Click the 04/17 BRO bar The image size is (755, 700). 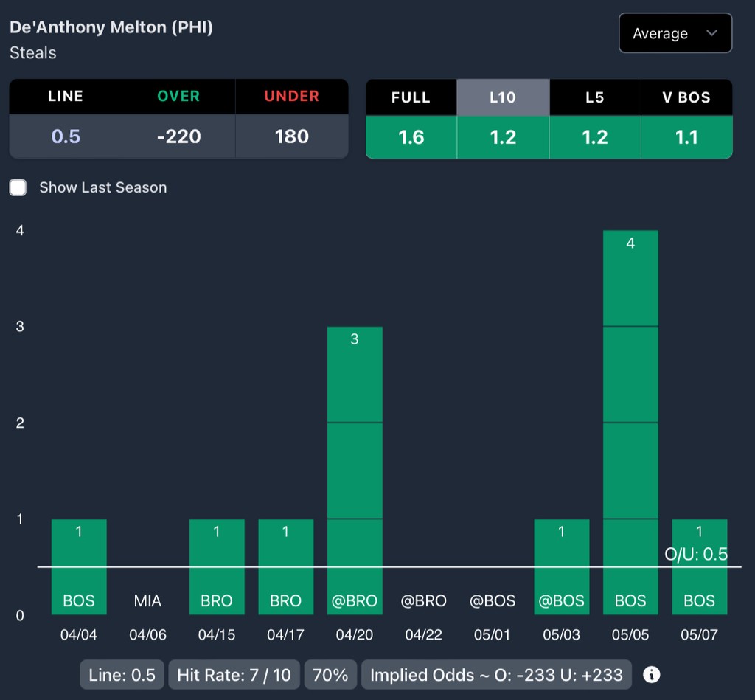coord(285,566)
